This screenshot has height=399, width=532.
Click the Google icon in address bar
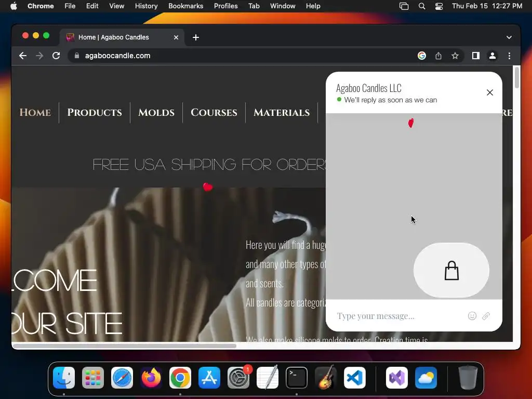click(422, 56)
